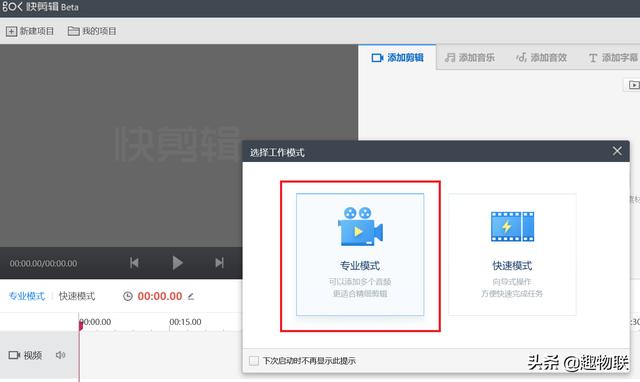Click the timeline playhead marker
This screenshot has height=382, width=640.
coord(81,325)
